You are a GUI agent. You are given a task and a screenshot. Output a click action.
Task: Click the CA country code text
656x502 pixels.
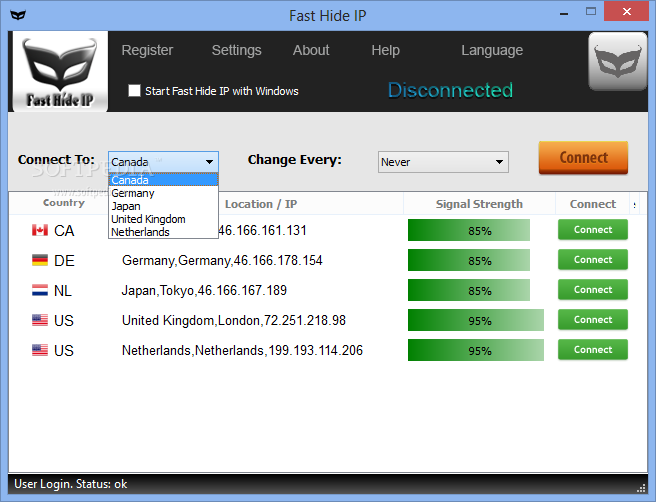pos(64,231)
